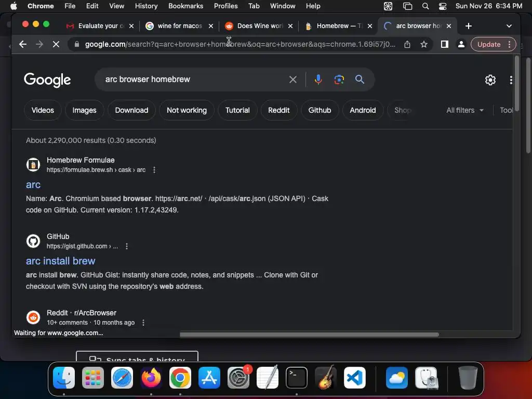
Task: Open options for the Reddit result
Action: (x=143, y=323)
